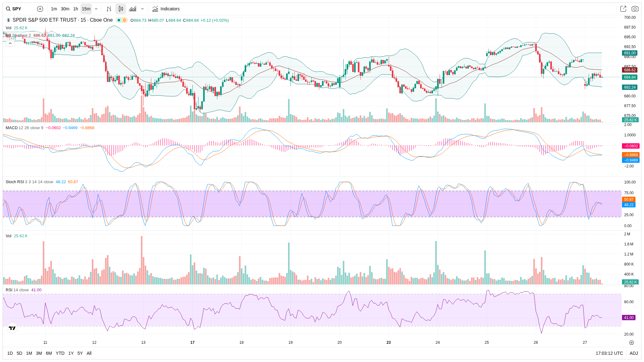Switch to the 30m interval
This screenshot has height=362, width=644.
click(65, 9)
